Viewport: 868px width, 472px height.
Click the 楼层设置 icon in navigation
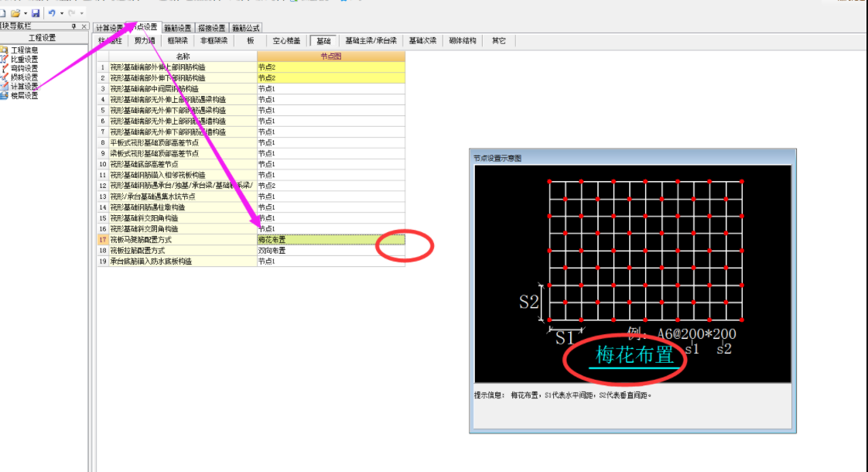click(5, 95)
